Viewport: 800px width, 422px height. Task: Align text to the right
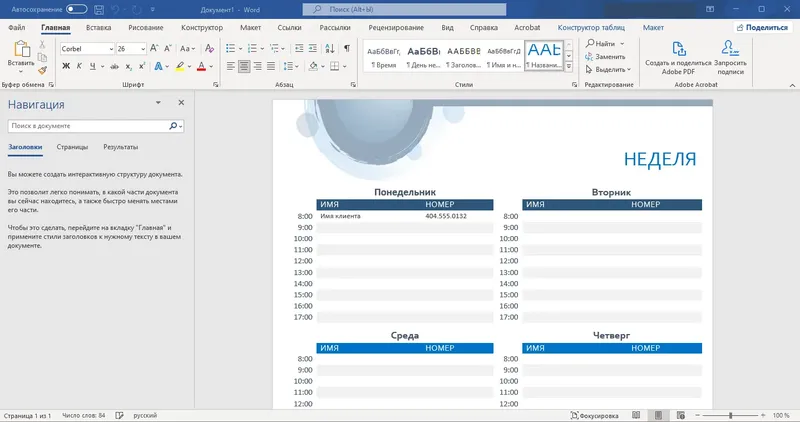[x=258, y=66]
